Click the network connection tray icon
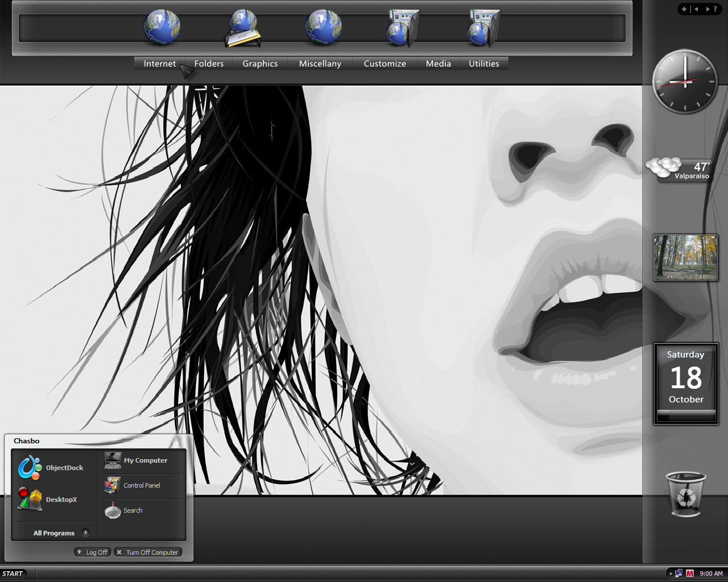The image size is (728, 582). [x=679, y=573]
